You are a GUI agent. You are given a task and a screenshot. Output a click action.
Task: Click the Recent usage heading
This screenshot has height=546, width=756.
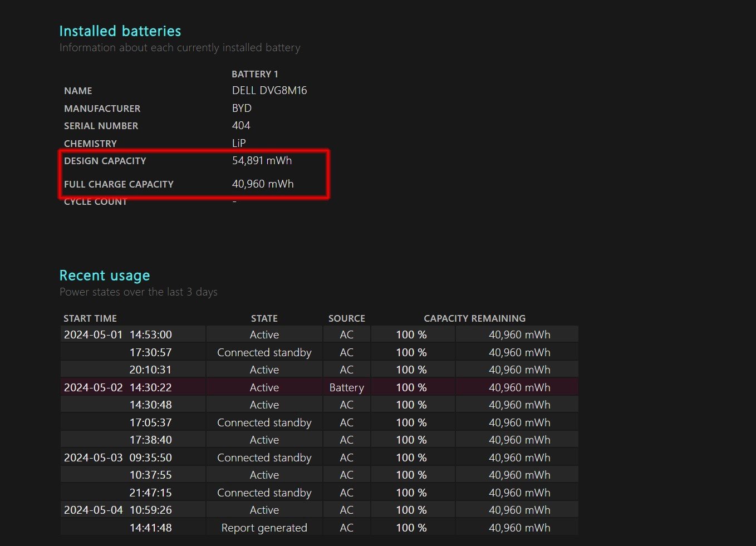(x=105, y=276)
